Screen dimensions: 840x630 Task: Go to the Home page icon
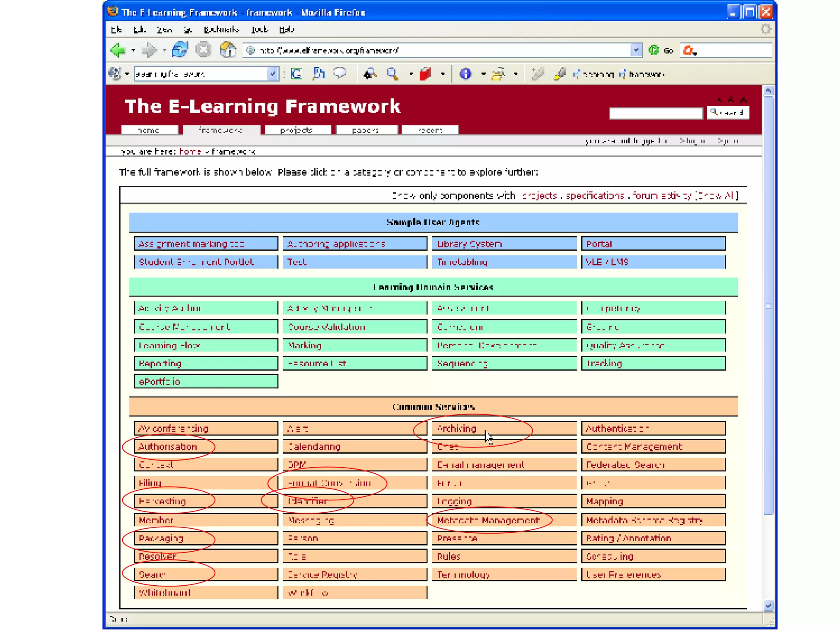click(228, 50)
